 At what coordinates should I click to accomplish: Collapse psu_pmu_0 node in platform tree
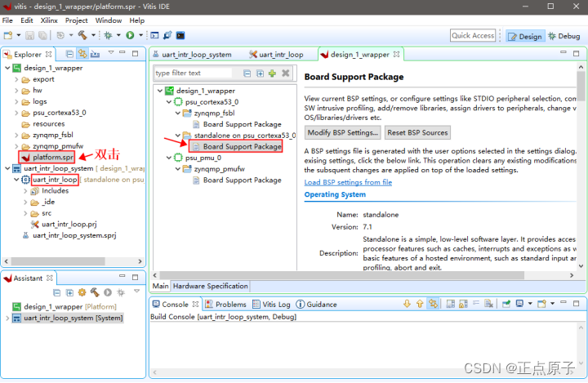tap(169, 158)
